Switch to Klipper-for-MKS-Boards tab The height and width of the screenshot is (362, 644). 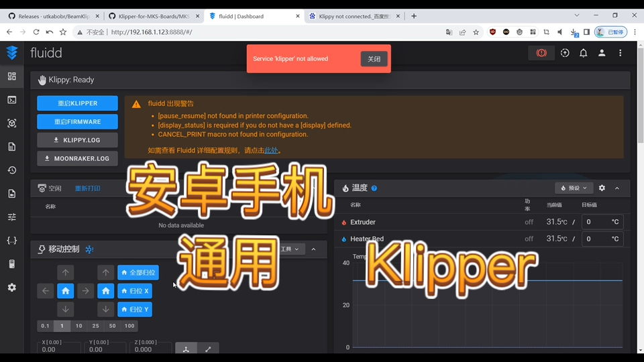154,16
